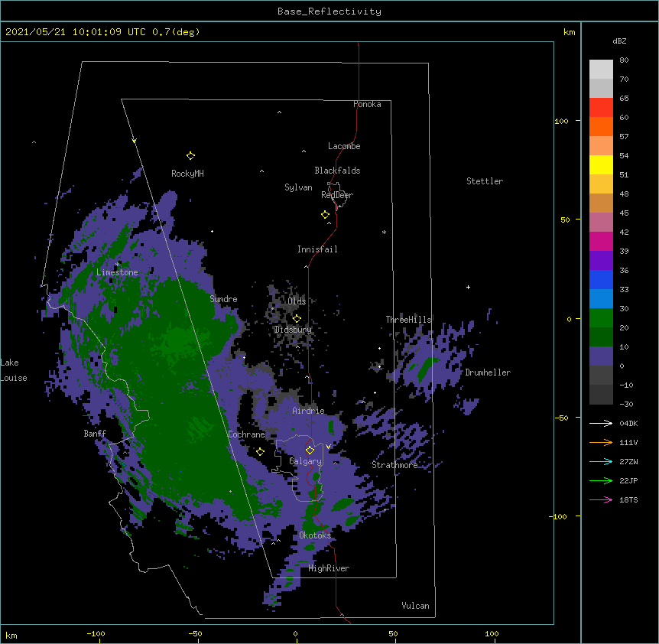Click the magenta arrow for 18TS legend
The height and width of the screenshot is (644, 659).
[601, 499]
